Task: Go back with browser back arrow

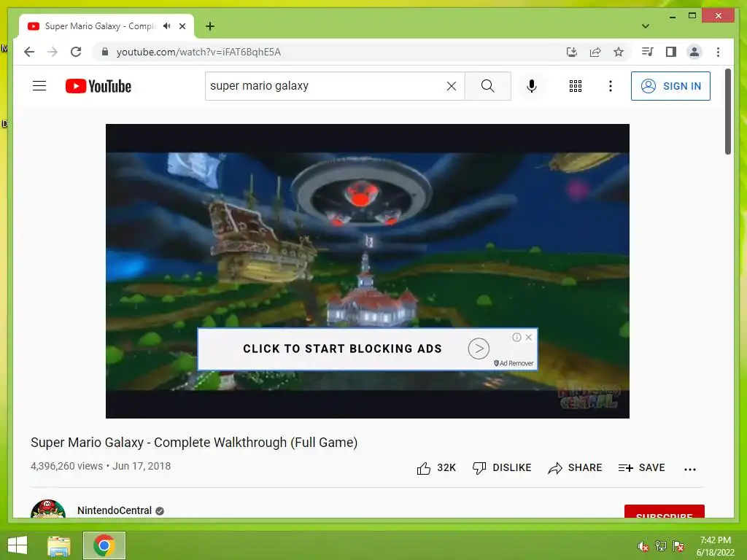Action: pyautogui.click(x=29, y=52)
